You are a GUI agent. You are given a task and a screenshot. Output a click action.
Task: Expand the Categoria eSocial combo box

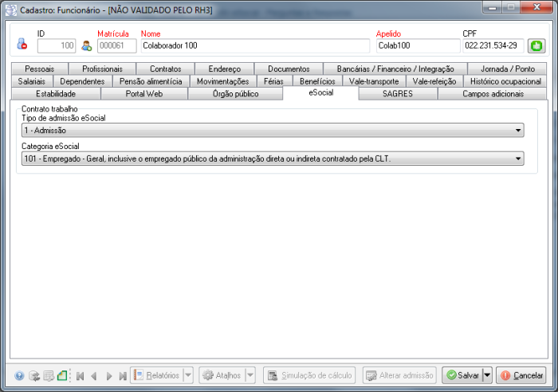[518, 159]
